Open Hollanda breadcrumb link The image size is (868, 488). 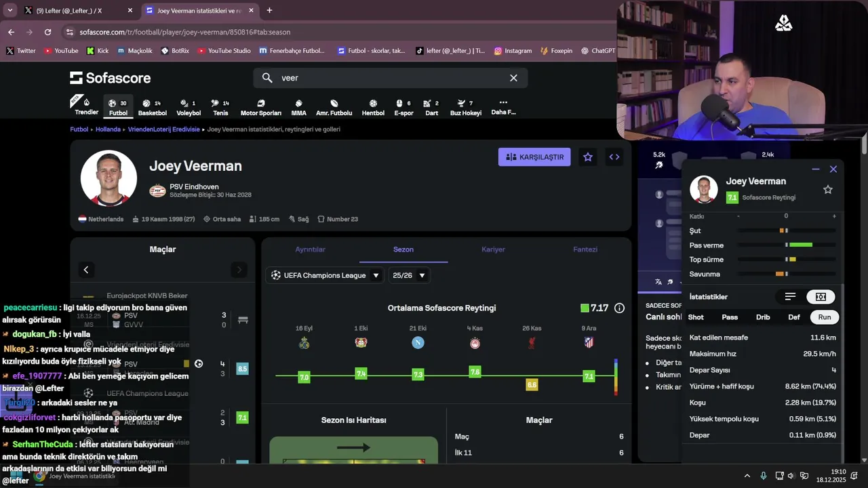point(108,129)
